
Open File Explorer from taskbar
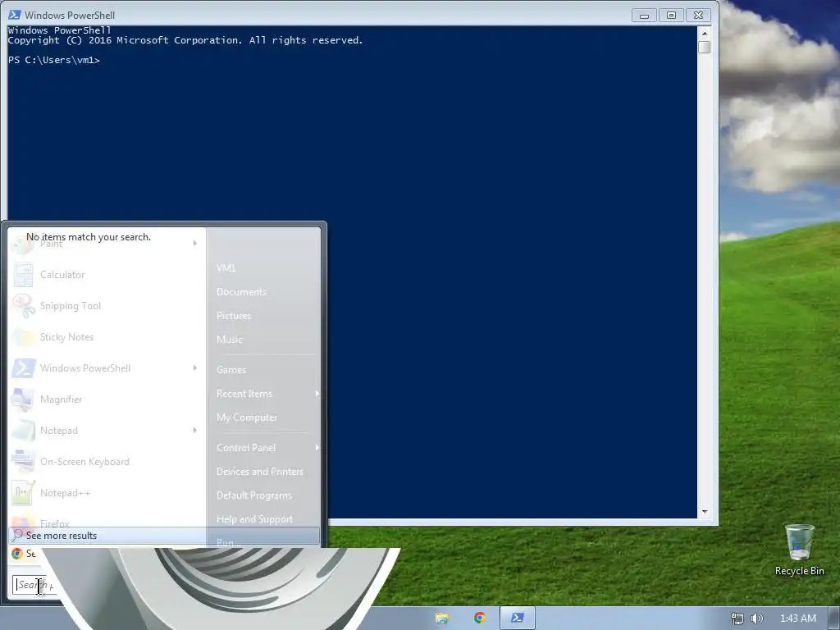pos(442,619)
